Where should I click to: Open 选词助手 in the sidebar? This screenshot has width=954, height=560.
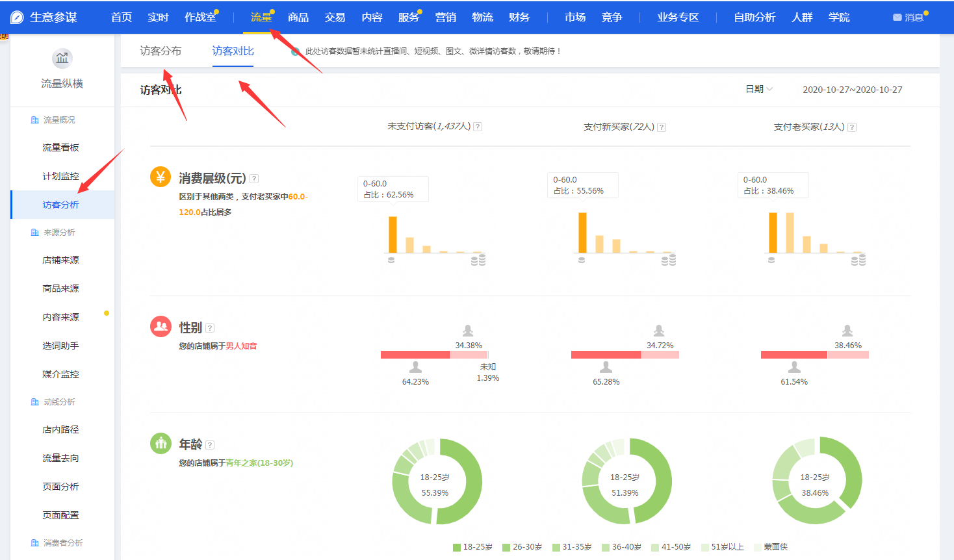(62, 346)
